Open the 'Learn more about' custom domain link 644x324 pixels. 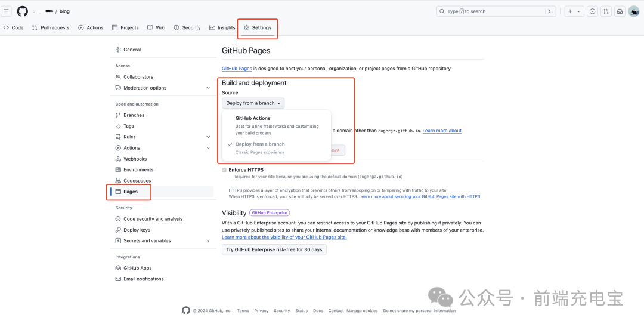(x=442, y=131)
